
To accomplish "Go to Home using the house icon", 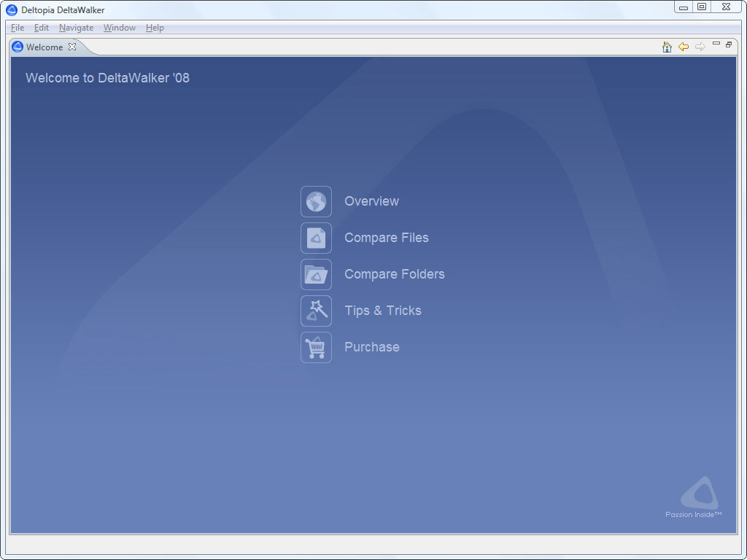I will [x=667, y=47].
